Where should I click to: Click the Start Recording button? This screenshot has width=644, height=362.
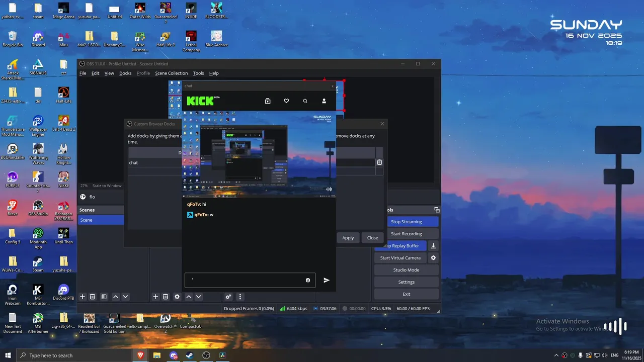pyautogui.click(x=407, y=234)
